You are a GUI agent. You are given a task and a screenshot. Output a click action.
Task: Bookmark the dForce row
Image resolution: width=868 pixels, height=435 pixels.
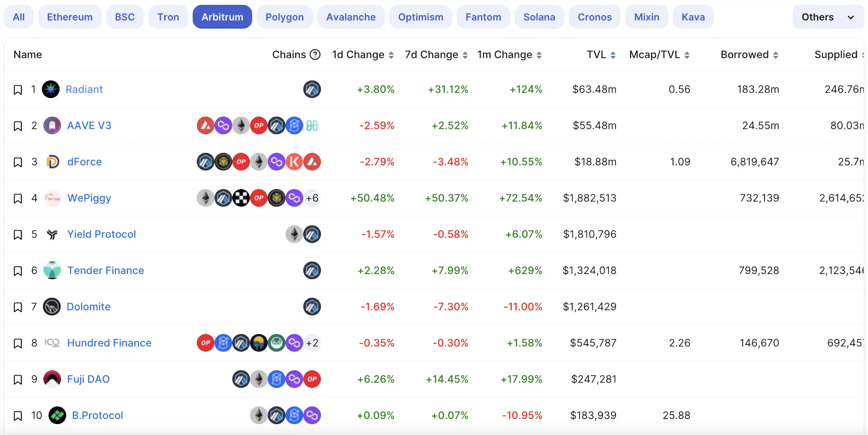(x=18, y=162)
